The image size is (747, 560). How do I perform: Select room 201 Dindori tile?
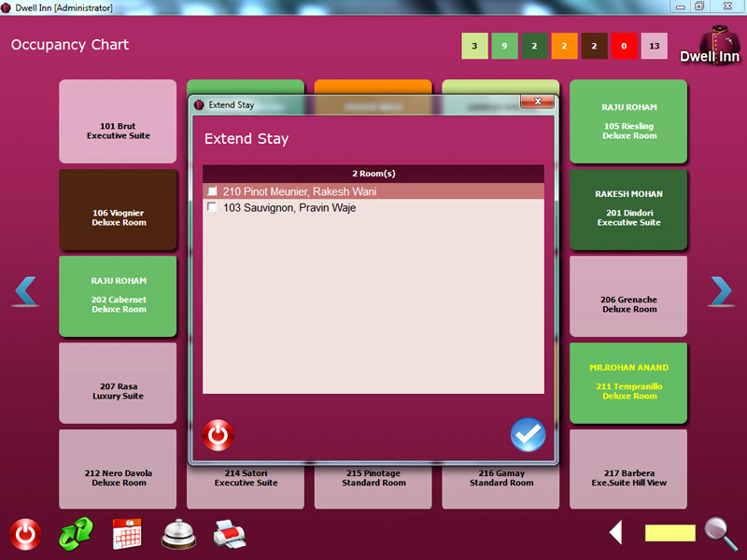pos(628,209)
